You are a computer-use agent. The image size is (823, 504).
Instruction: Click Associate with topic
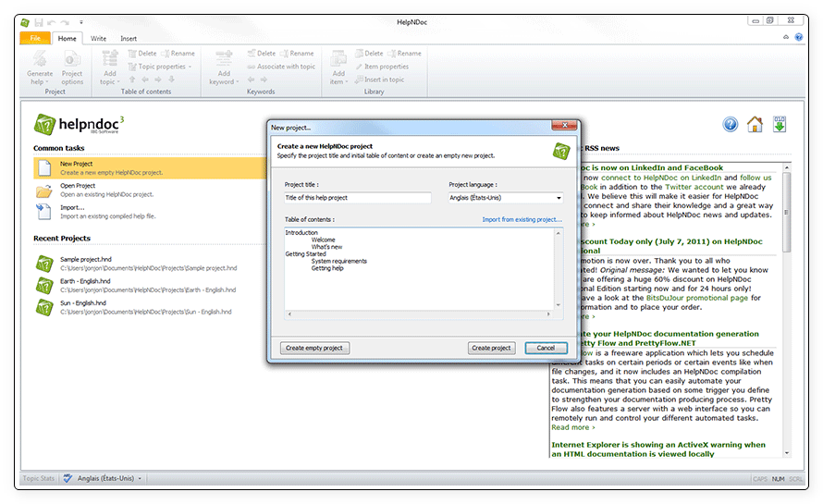coord(281,67)
